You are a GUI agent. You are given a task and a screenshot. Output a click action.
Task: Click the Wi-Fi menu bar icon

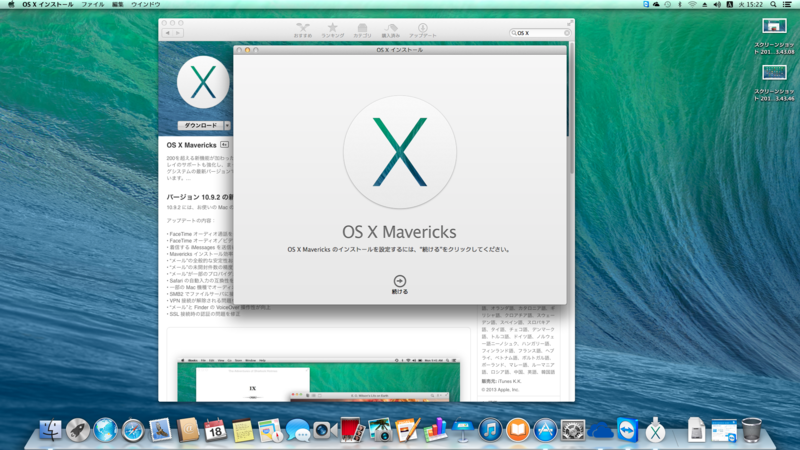pos(692,4)
